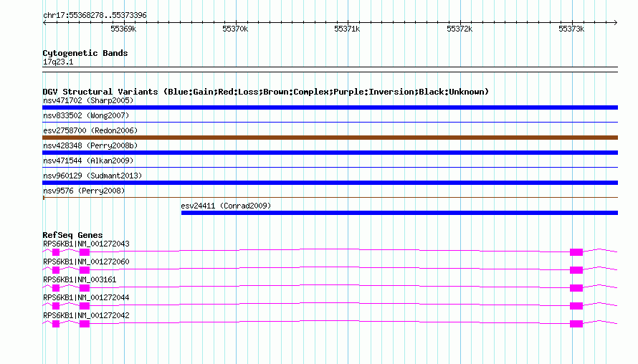This screenshot has height=364, width=638.
Task: Click the thin blue line of nsv471544
Action: tap(330, 167)
